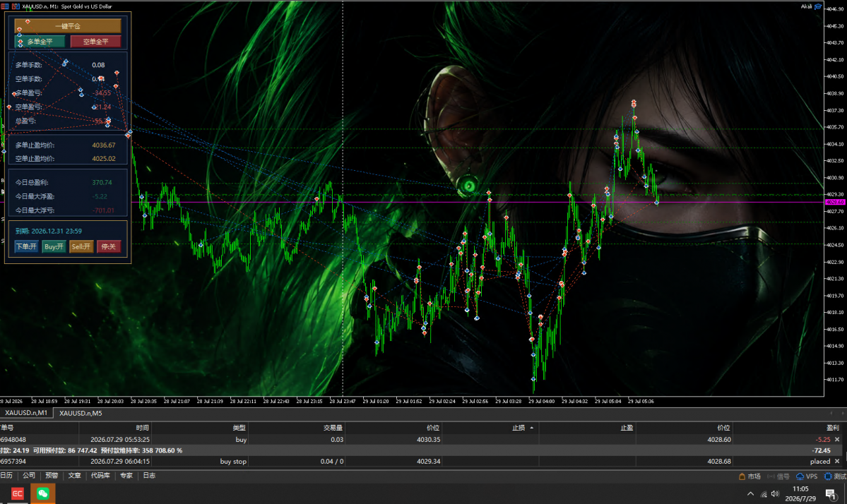Click the 0.08 long lots value

coord(98,65)
